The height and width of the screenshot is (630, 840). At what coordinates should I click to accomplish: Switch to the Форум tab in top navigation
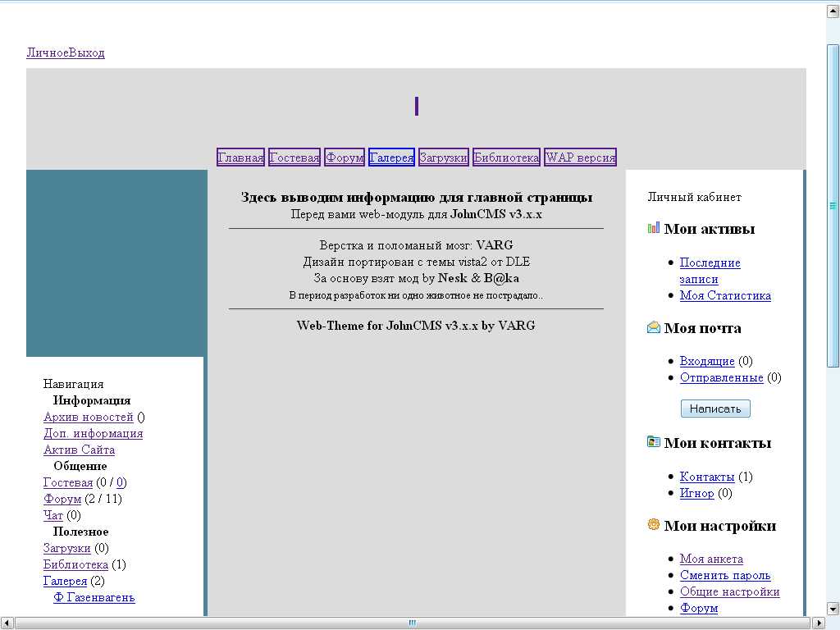[345, 157]
